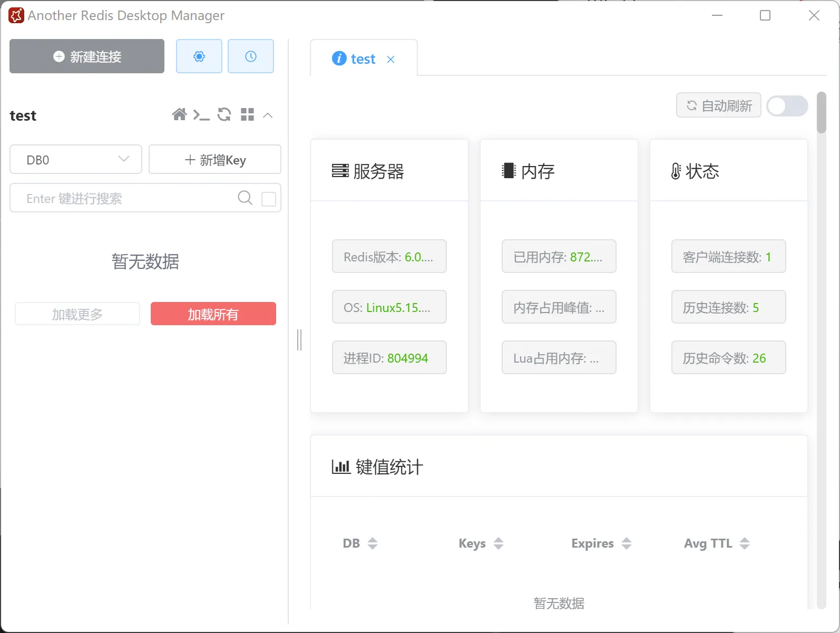
Task: Go to test connection home status
Action: coord(179,114)
